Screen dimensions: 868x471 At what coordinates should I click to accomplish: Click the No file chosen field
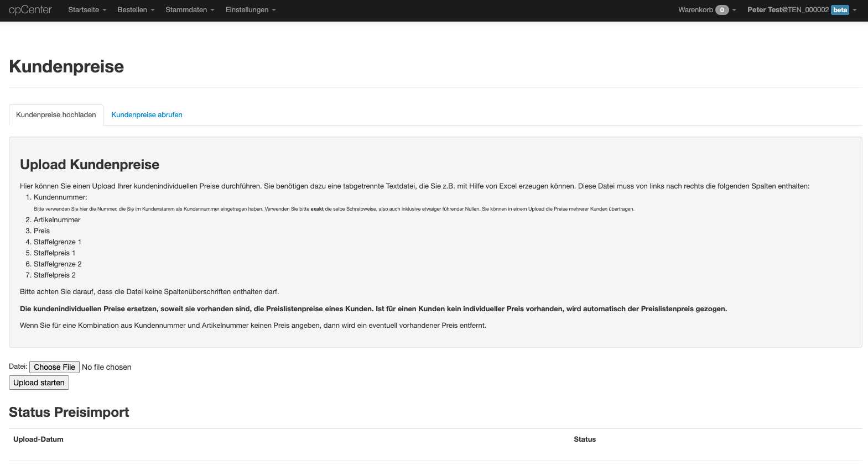point(107,367)
